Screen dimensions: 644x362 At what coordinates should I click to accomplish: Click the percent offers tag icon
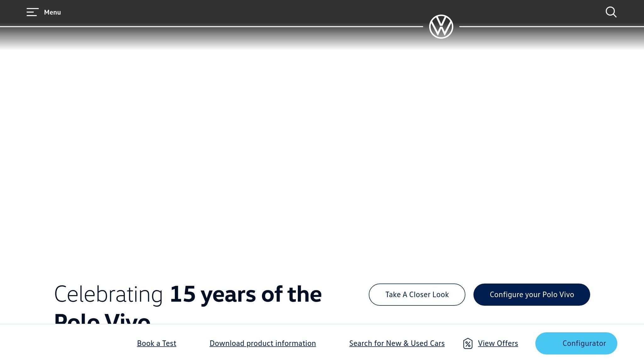click(x=468, y=343)
